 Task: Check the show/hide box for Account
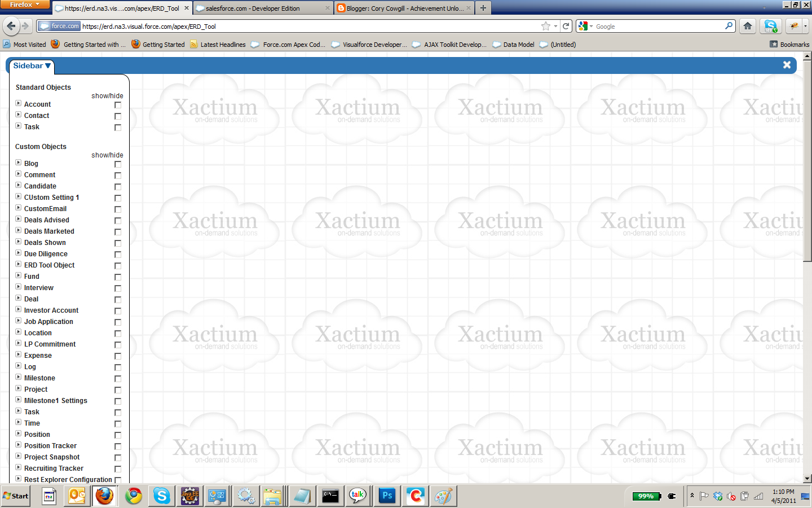[x=118, y=105]
